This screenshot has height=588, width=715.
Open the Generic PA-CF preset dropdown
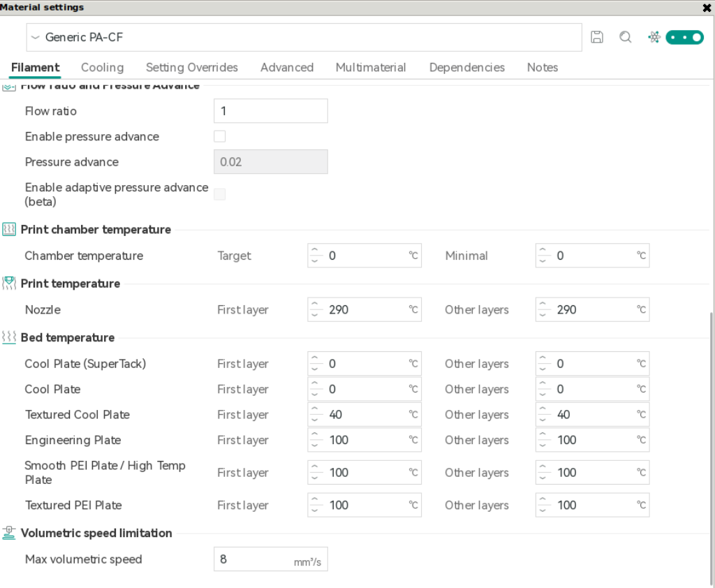304,38
